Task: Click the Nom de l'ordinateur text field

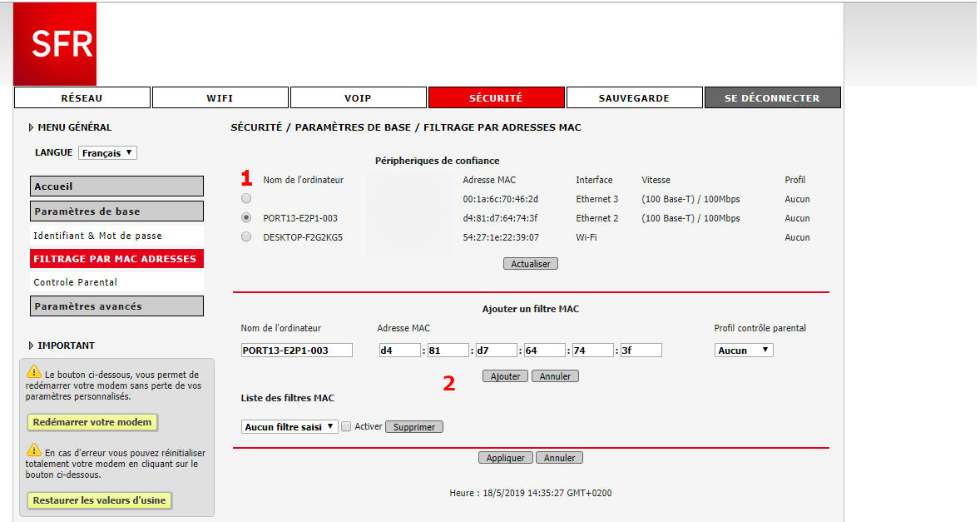Action: (x=297, y=350)
